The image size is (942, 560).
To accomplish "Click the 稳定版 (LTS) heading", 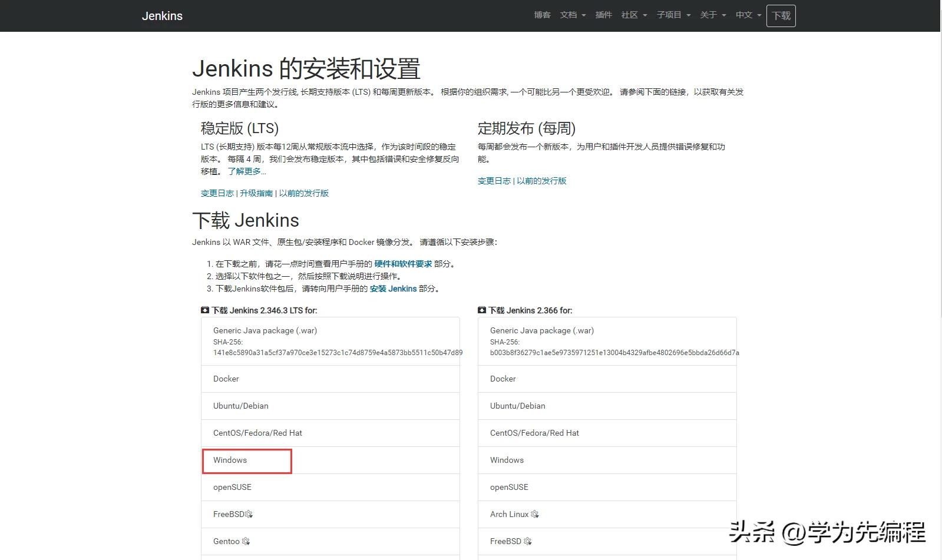I will click(240, 128).
